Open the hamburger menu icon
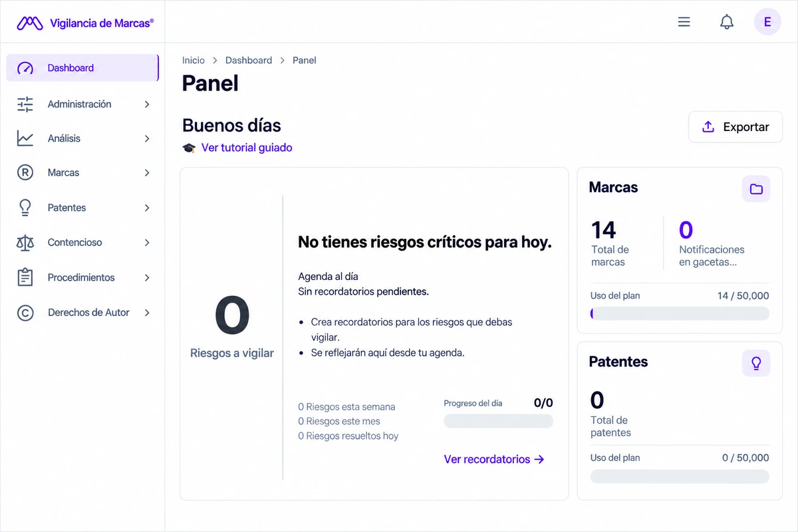Screen dimensions: 798x532 click(x=684, y=22)
